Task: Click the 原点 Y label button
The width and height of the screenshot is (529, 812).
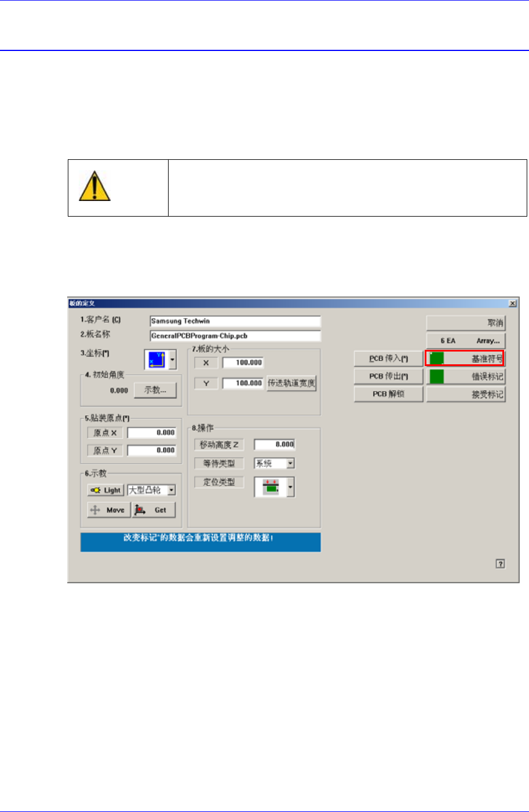Action: [x=105, y=450]
